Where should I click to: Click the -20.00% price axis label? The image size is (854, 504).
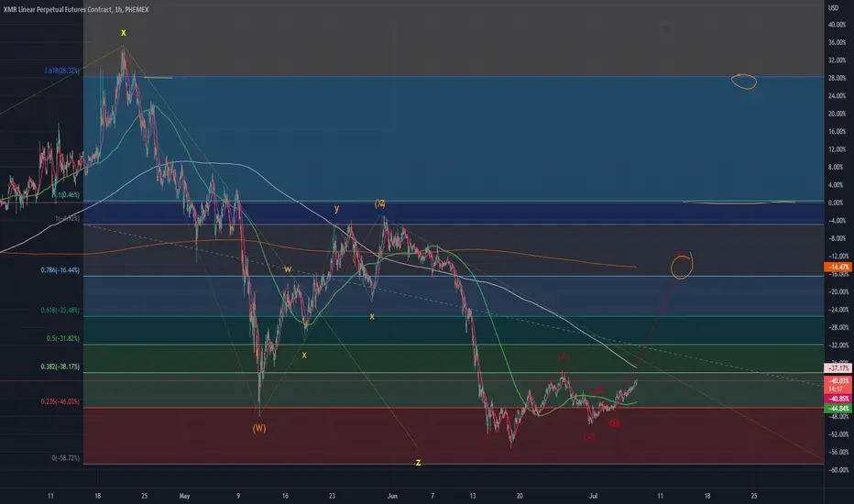pyautogui.click(x=838, y=291)
